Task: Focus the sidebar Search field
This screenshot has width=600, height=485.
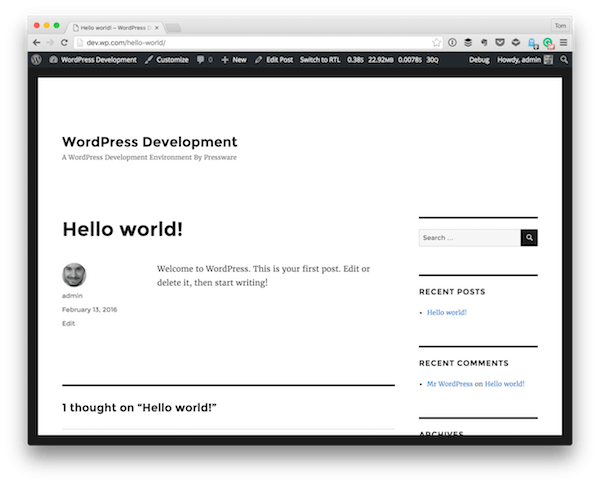Action: 470,238
